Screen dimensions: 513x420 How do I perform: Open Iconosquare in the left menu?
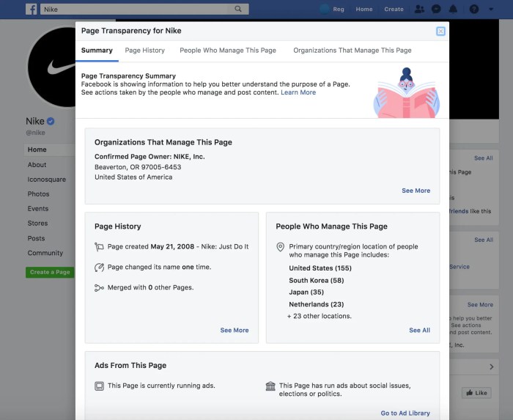coord(46,180)
